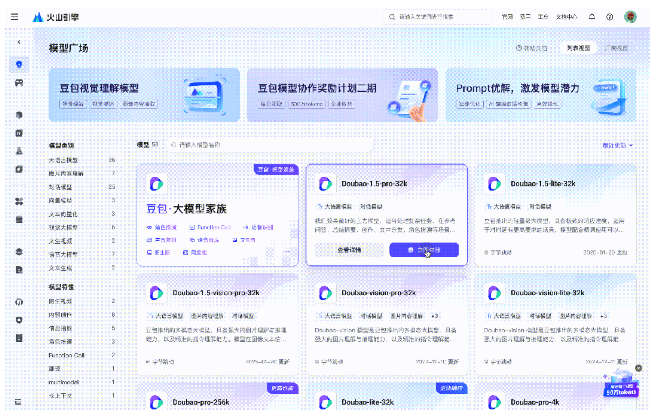Click the game controller sidebar icon
Viewport: 653px width, 417px height.
19,82
